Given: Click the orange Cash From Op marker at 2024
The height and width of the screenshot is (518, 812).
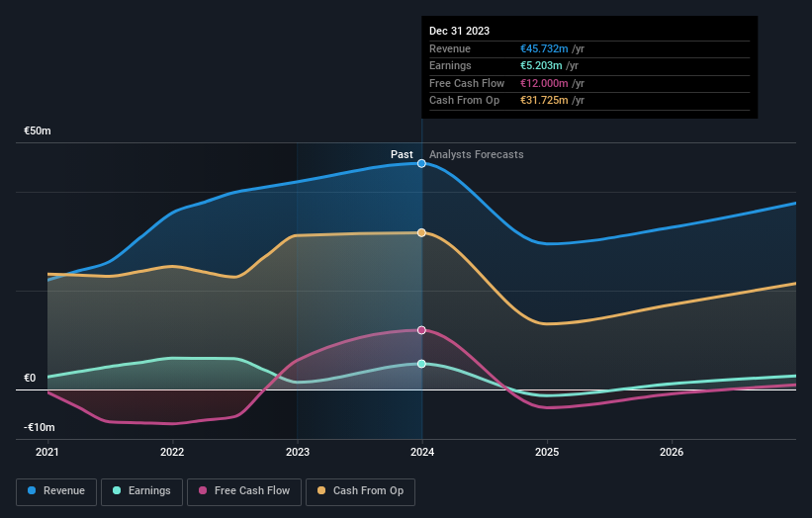Looking at the screenshot, I should 421,233.
